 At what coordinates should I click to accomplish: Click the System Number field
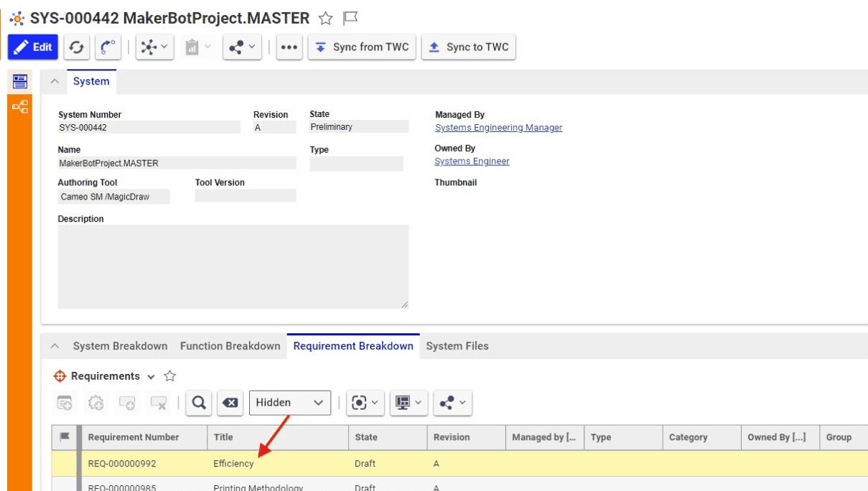tap(149, 128)
